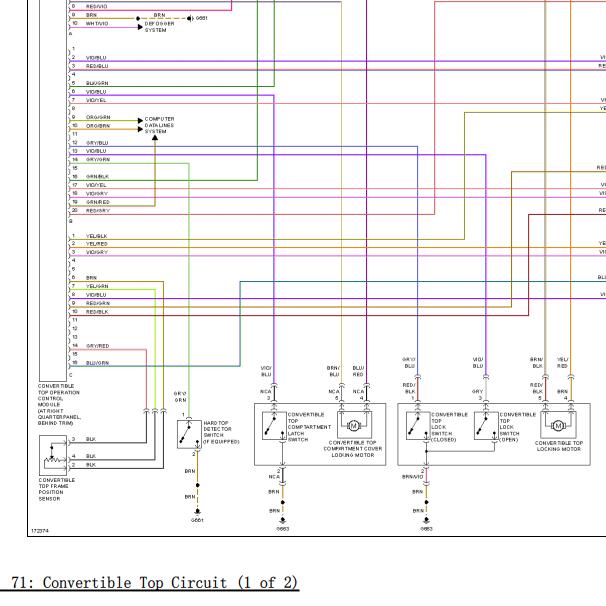
Task: Select the 'RED/BLK' label at pin 10
Action: (97, 312)
